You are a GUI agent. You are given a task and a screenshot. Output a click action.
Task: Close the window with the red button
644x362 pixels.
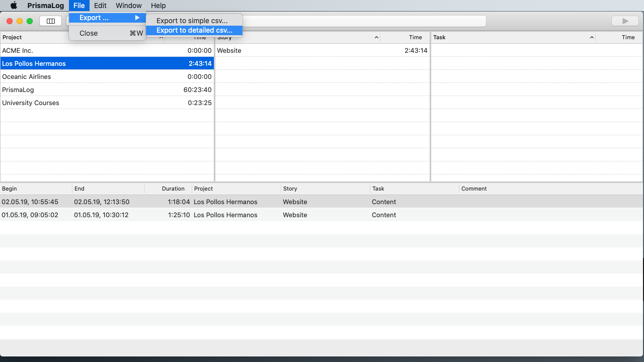coord(10,21)
